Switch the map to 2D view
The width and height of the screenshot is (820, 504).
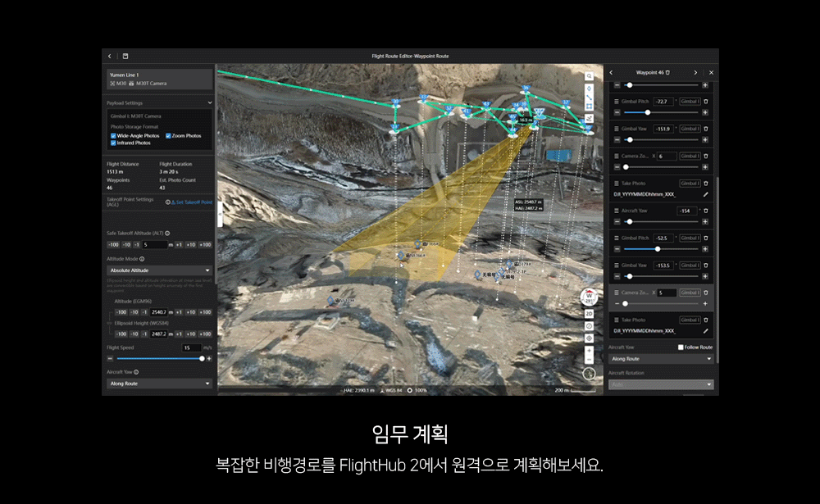point(589,314)
